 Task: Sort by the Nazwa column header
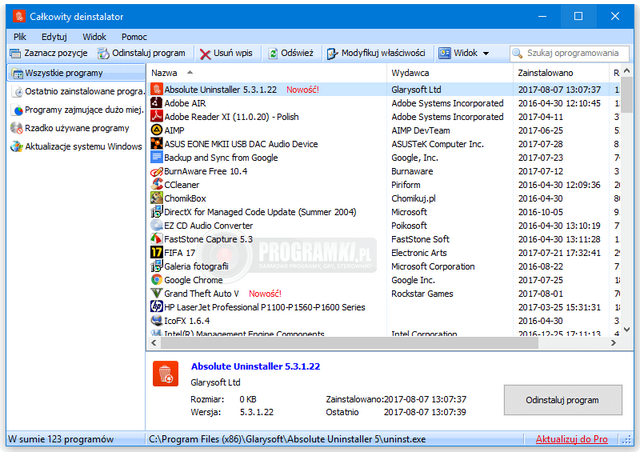[x=164, y=73]
